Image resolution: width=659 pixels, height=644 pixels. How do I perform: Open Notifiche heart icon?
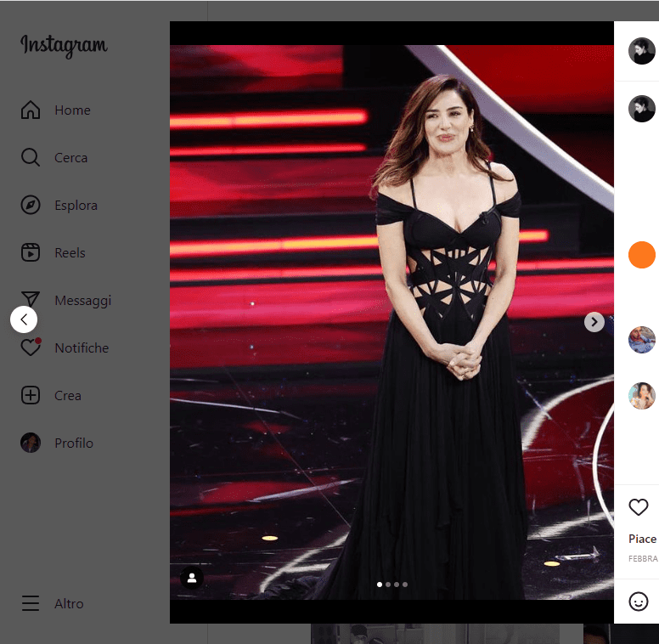click(31, 347)
